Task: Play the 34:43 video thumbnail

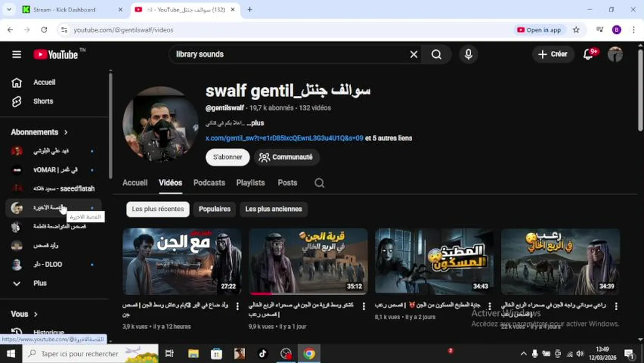Action: click(x=434, y=261)
